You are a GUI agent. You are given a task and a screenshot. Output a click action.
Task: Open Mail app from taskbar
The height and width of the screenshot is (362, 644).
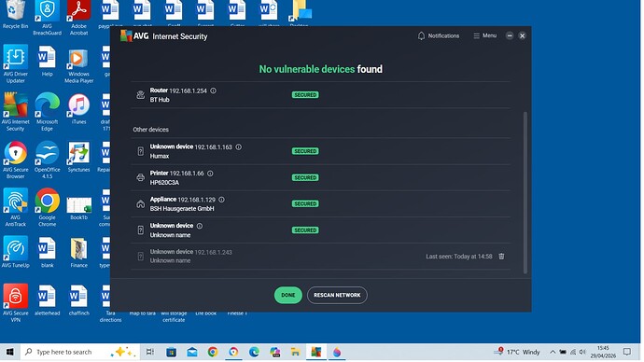coord(192,352)
